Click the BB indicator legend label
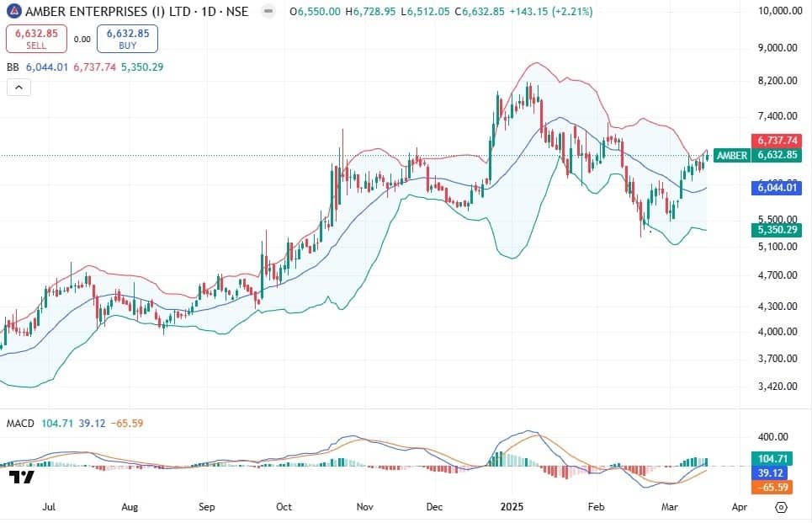812x523 pixels. [x=13, y=67]
